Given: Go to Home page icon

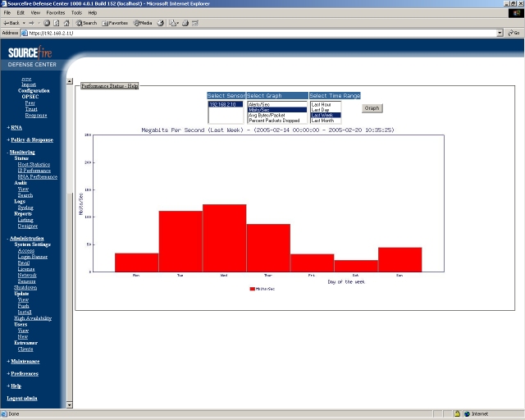Looking at the screenshot, I should pos(66,23).
